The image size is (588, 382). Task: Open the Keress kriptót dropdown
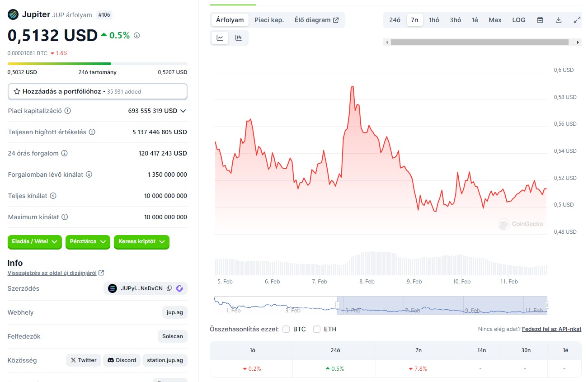pyautogui.click(x=141, y=242)
